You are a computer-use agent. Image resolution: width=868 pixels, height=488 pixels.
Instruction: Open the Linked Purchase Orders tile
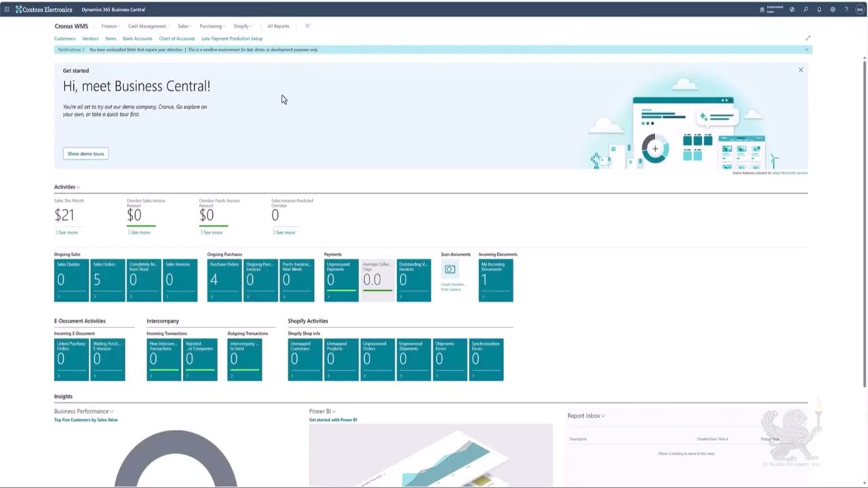(71, 359)
